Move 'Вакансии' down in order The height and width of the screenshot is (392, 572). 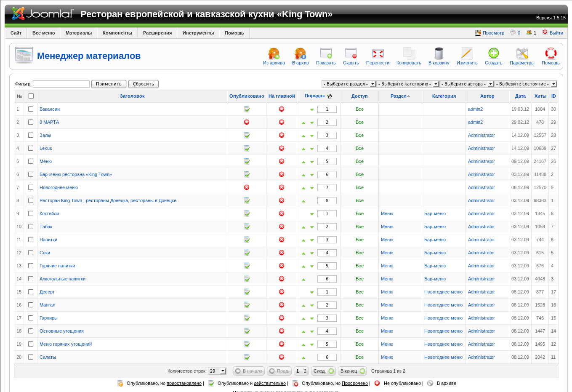pyautogui.click(x=312, y=110)
